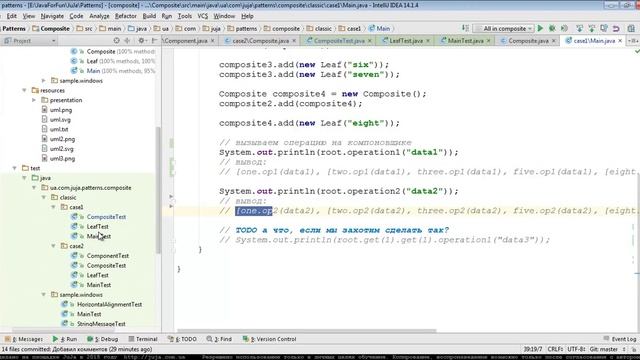Open the Event Log
The width and height of the screenshot is (640, 360).
(620, 339)
